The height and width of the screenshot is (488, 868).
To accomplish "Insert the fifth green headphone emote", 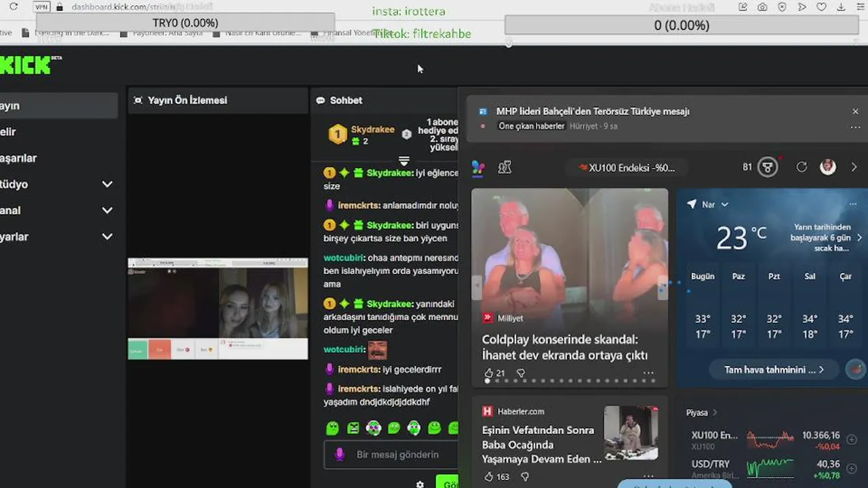I will pos(414,428).
